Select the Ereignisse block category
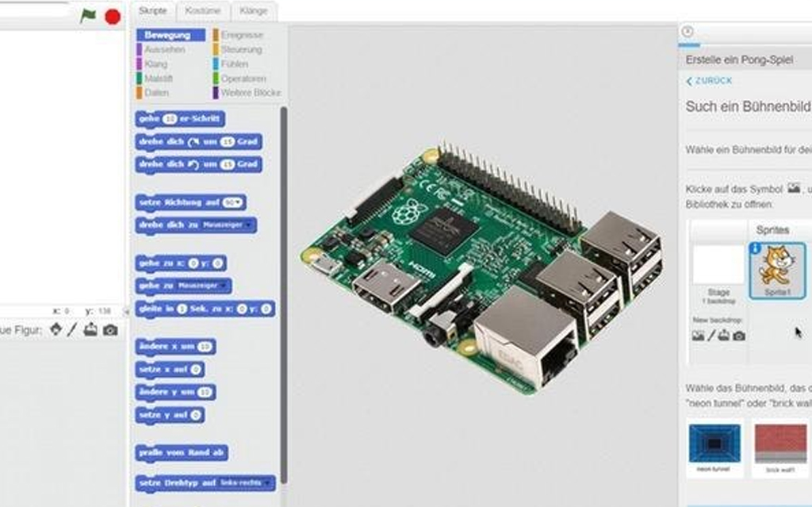812x507 pixels. point(238,35)
